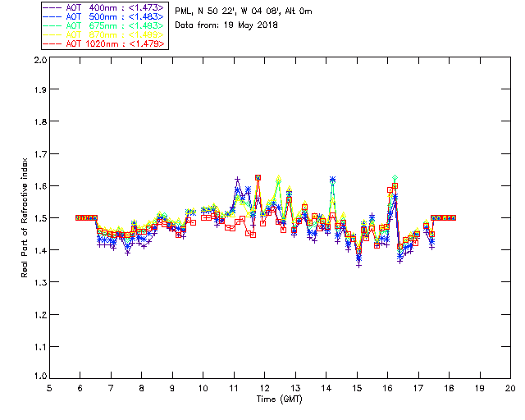Click the PML station location text
The width and height of the screenshot is (525, 420).
(244, 11)
